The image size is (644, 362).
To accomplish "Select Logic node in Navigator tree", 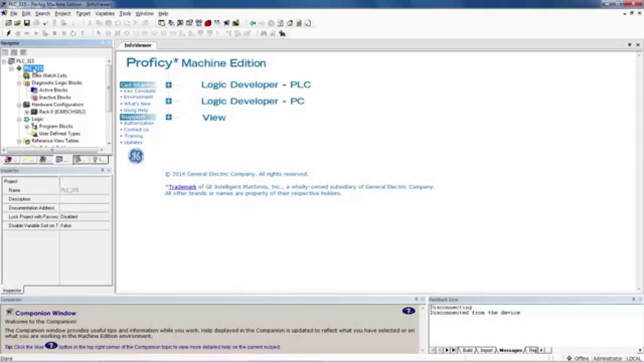I will [38, 119].
